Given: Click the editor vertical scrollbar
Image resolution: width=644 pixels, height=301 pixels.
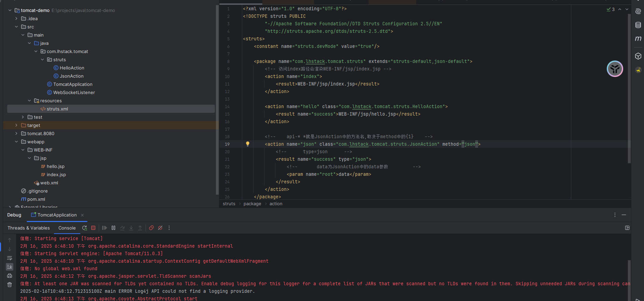Looking at the screenshot, I should (629, 89).
